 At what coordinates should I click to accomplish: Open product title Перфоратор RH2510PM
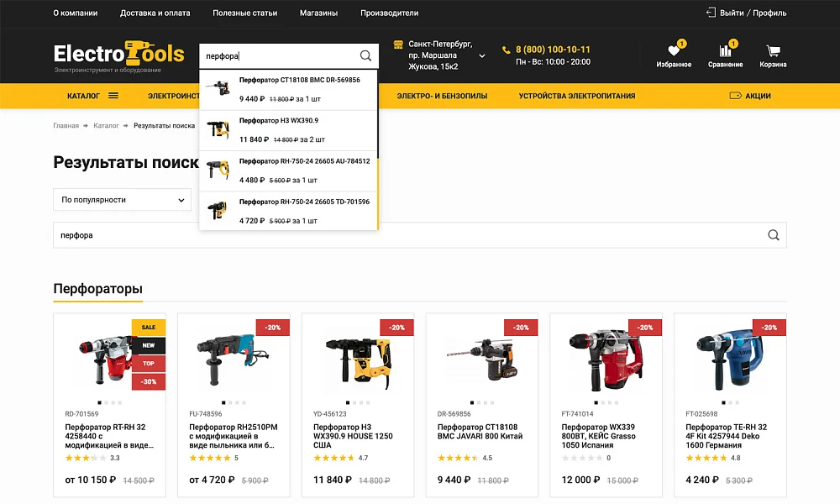click(x=233, y=436)
